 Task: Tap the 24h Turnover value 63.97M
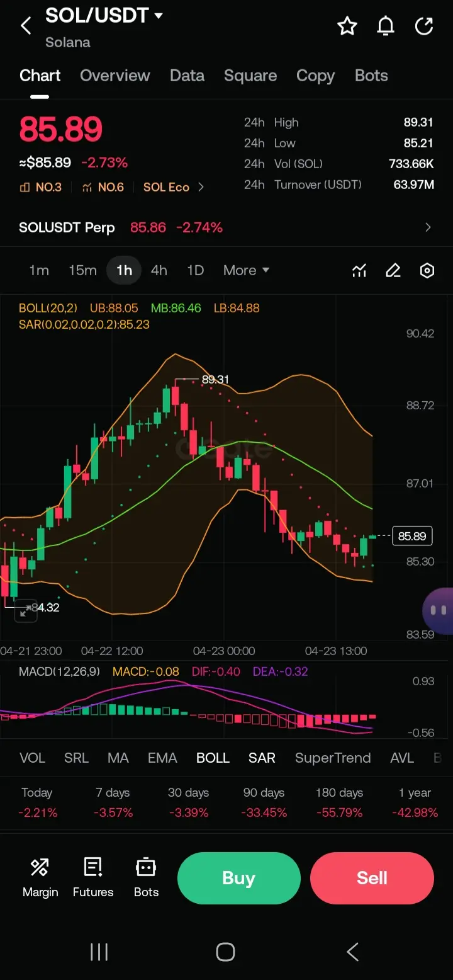click(x=413, y=185)
